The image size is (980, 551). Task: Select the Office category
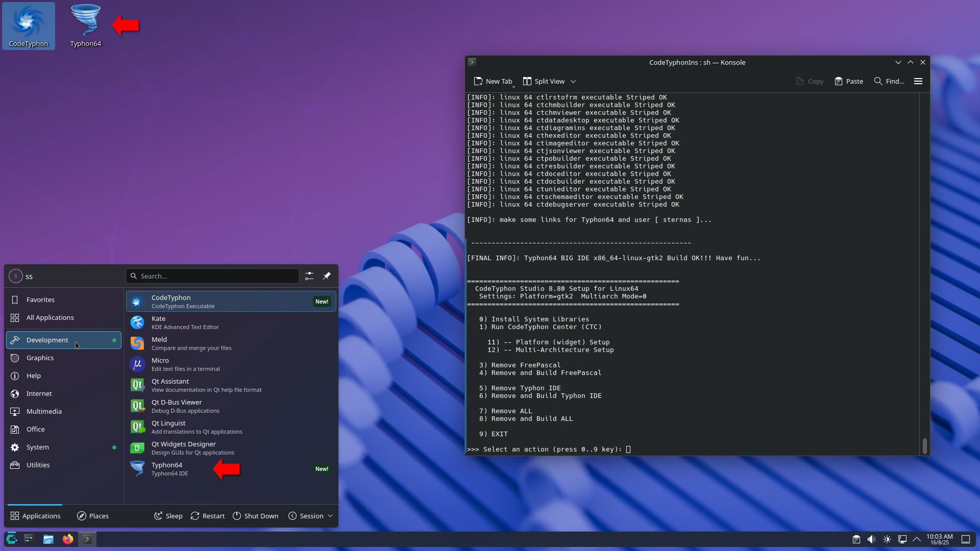pos(64,429)
